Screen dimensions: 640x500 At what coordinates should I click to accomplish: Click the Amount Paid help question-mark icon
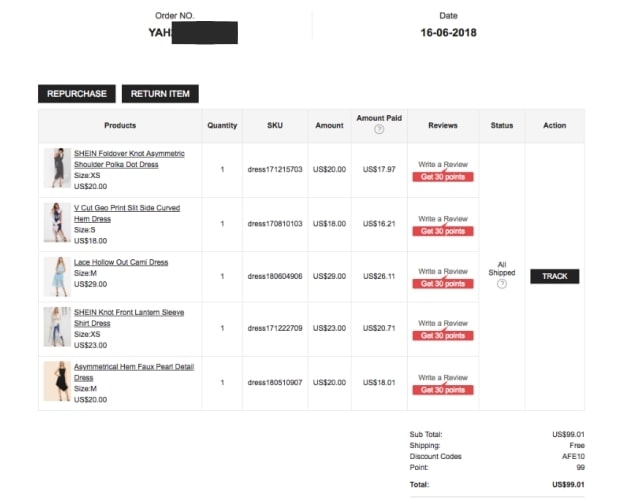pos(379,130)
